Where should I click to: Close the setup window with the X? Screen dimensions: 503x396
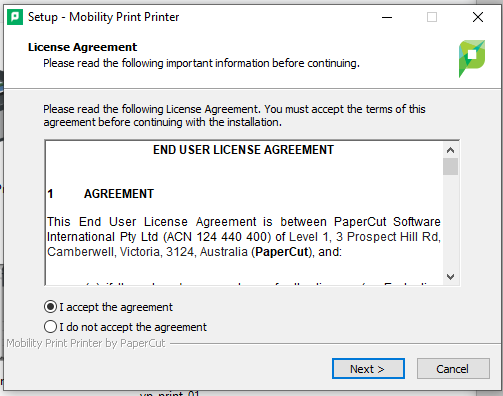coord(478,17)
